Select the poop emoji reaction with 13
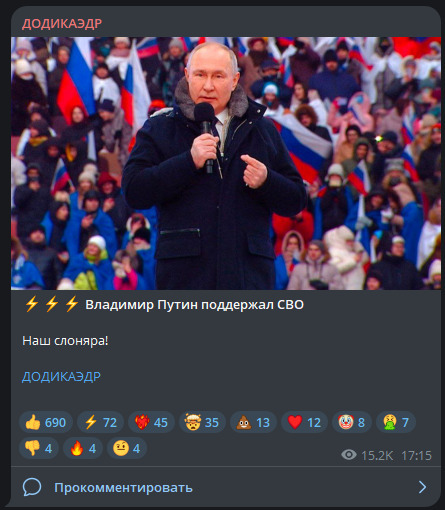This screenshot has height=510, width=445. 253,422
